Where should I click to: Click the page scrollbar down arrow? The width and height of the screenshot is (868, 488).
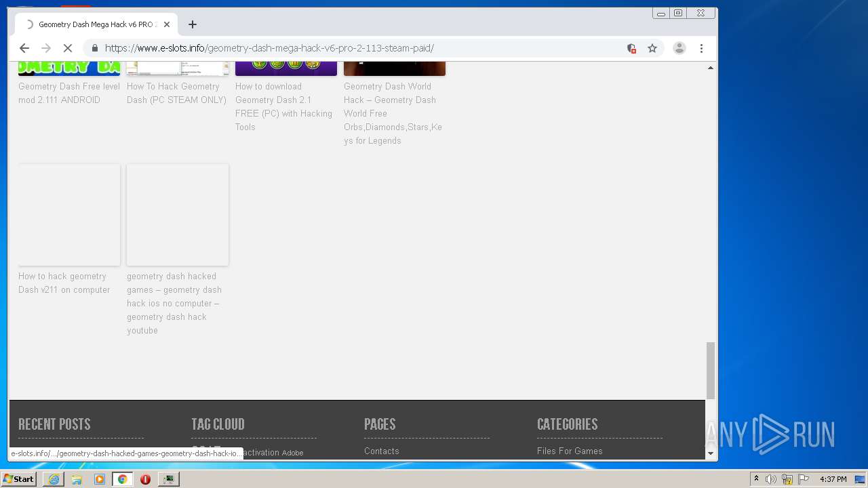coord(711,453)
